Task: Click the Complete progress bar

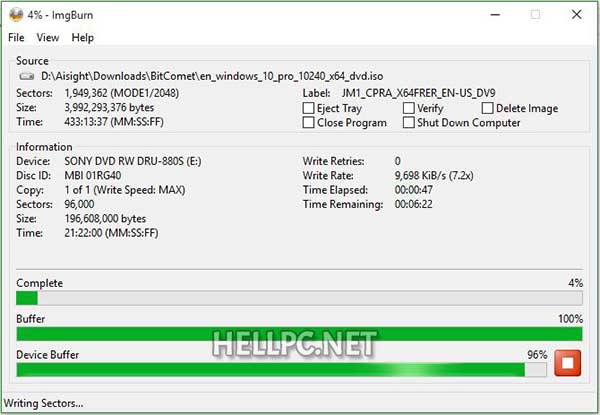Action: [x=299, y=298]
